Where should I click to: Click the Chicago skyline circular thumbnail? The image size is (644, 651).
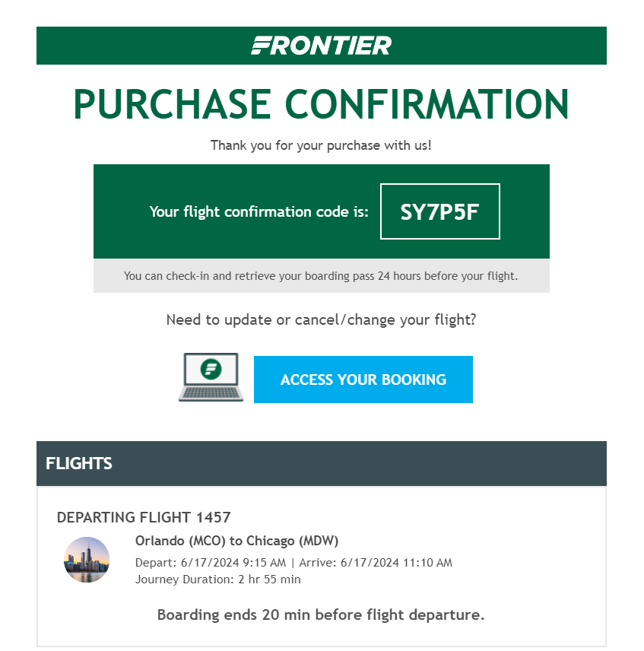coord(87,560)
